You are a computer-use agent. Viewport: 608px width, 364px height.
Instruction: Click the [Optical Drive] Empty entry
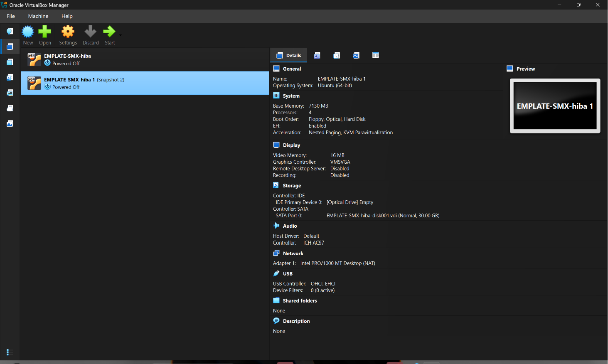click(350, 202)
